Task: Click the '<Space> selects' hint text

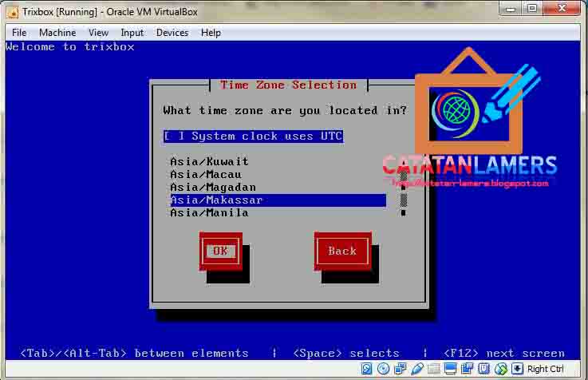Action: point(346,354)
